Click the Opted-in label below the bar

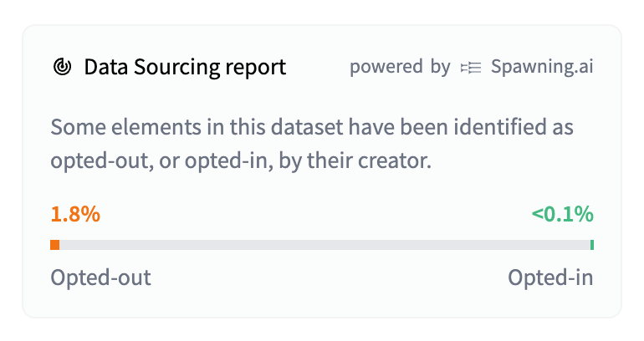click(x=550, y=277)
